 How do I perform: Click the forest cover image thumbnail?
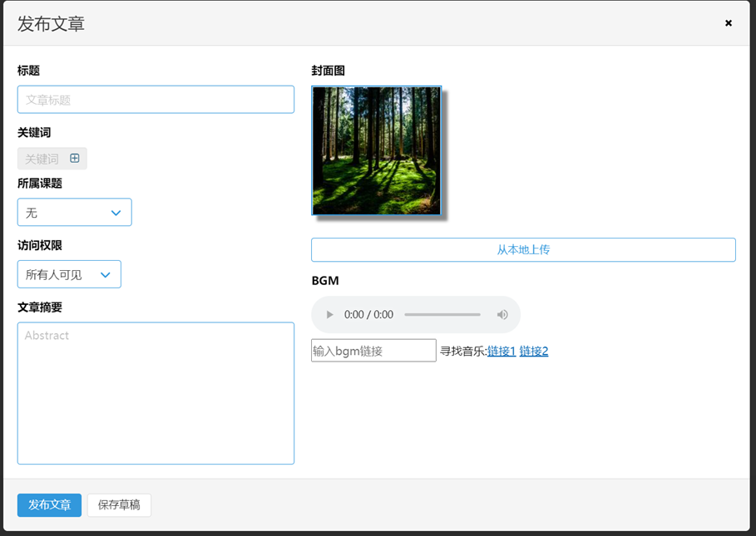click(376, 150)
